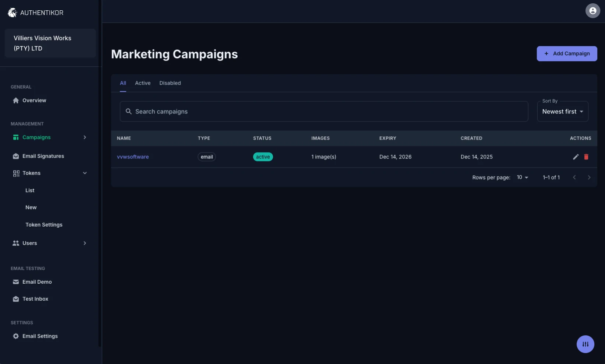Open the Sort By Newest first dropdown
The width and height of the screenshot is (605, 364).
(562, 111)
